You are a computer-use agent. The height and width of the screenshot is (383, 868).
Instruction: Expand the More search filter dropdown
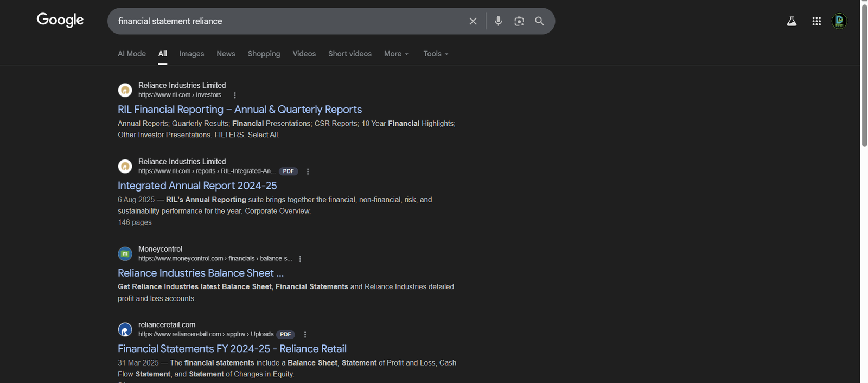click(397, 54)
